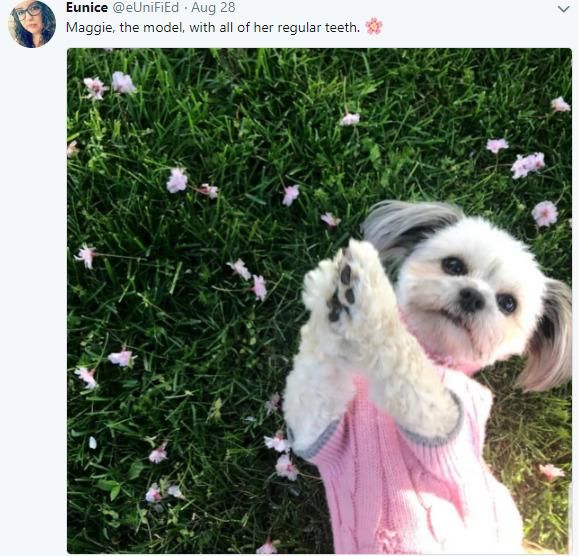Open the attached dog photo
The width and height of the screenshot is (579, 556).
[x=319, y=301]
